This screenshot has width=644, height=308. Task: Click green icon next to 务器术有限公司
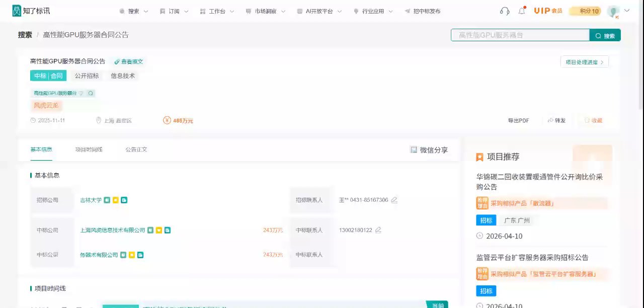(x=123, y=255)
